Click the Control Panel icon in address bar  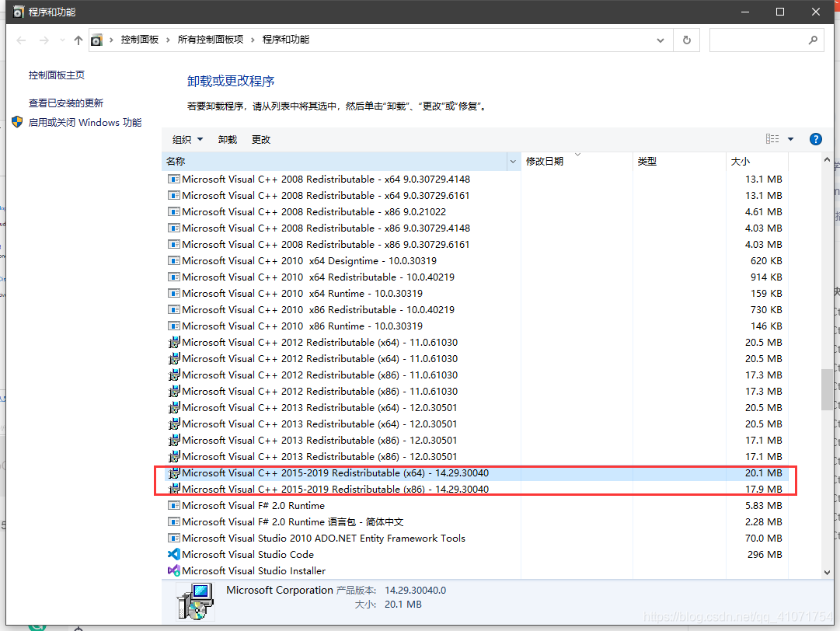[96, 40]
